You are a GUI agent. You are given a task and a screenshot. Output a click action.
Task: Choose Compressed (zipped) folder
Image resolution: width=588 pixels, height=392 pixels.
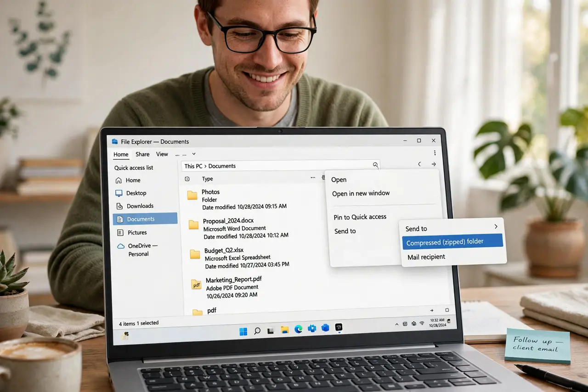[x=452, y=242]
